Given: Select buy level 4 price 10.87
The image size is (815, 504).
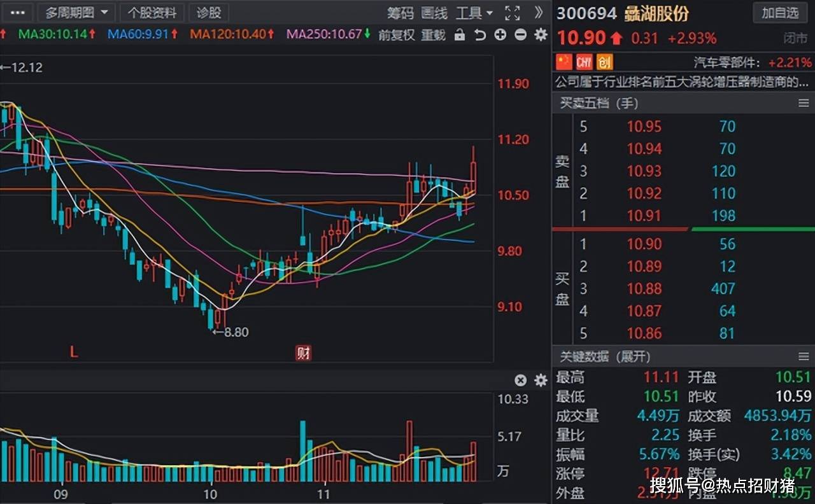Looking at the screenshot, I should 644,311.
